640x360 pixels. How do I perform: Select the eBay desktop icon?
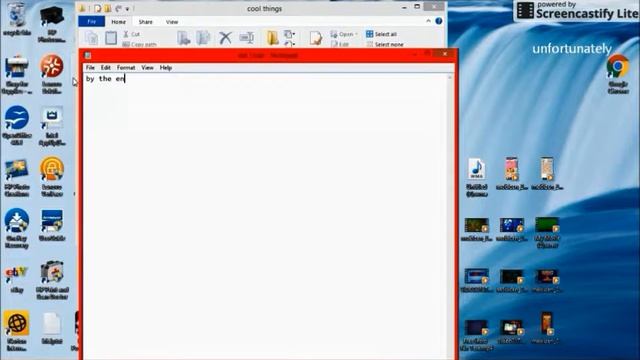(x=17, y=279)
